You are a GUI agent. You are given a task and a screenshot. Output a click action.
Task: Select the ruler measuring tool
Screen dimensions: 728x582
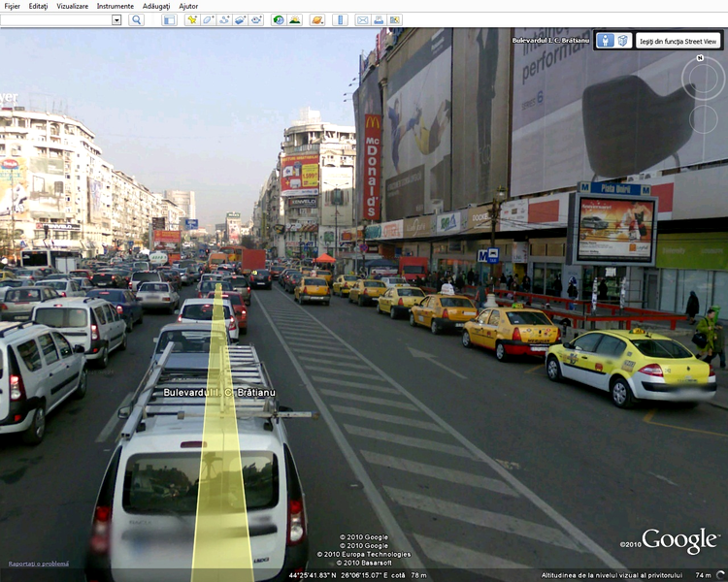340,20
